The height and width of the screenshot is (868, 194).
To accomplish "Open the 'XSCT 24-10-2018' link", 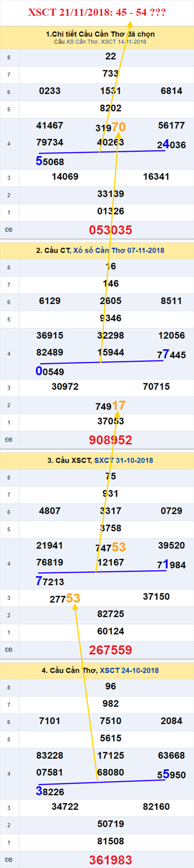I will click(x=129, y=671).
